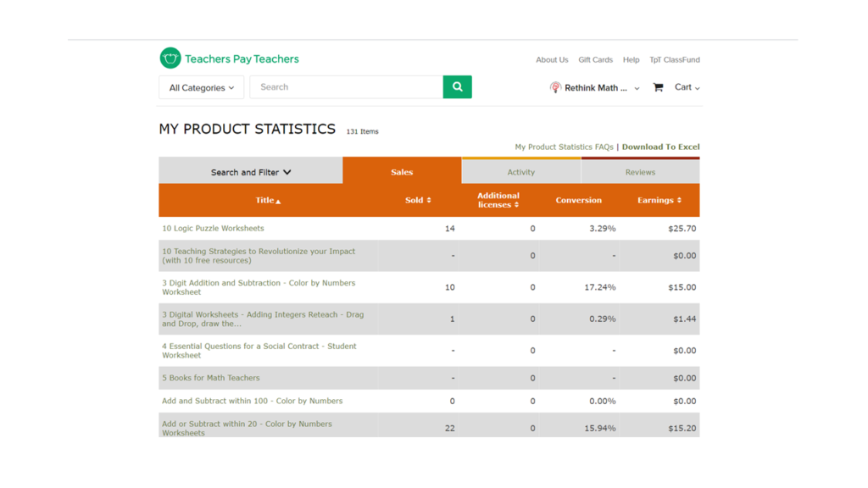Sort by Additional licenses column
The height and width of the screenshot is (488, 868).
tap(516, 205)
